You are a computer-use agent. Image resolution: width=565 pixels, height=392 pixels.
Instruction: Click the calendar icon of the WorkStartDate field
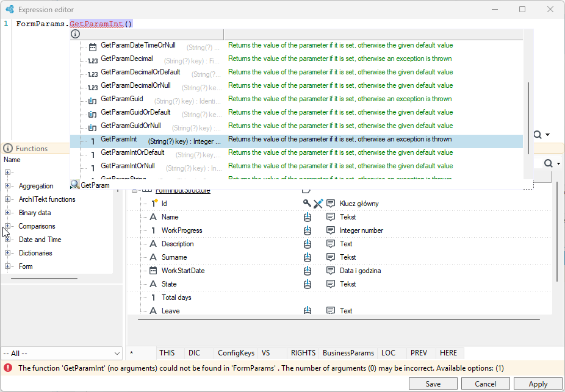[x=153, y=271]
